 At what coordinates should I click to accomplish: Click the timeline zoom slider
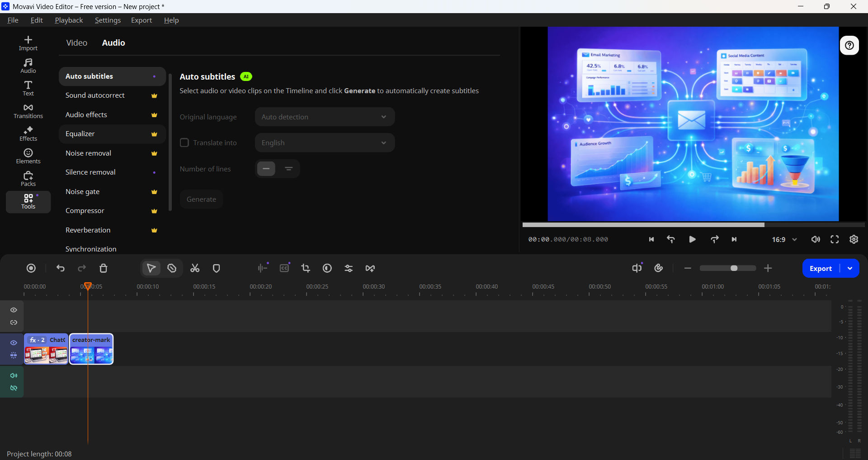pos(728,268)
